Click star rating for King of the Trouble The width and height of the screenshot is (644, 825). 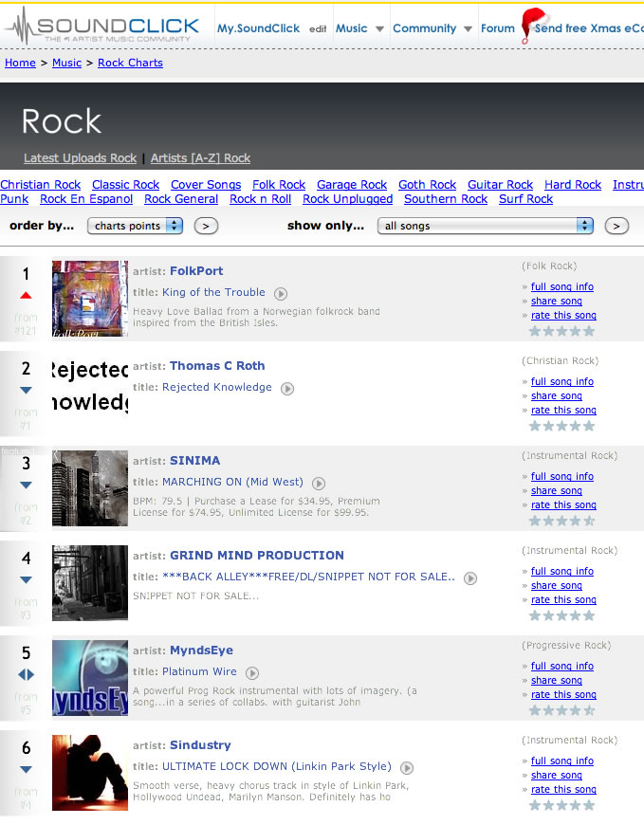[x=561, y=331]
